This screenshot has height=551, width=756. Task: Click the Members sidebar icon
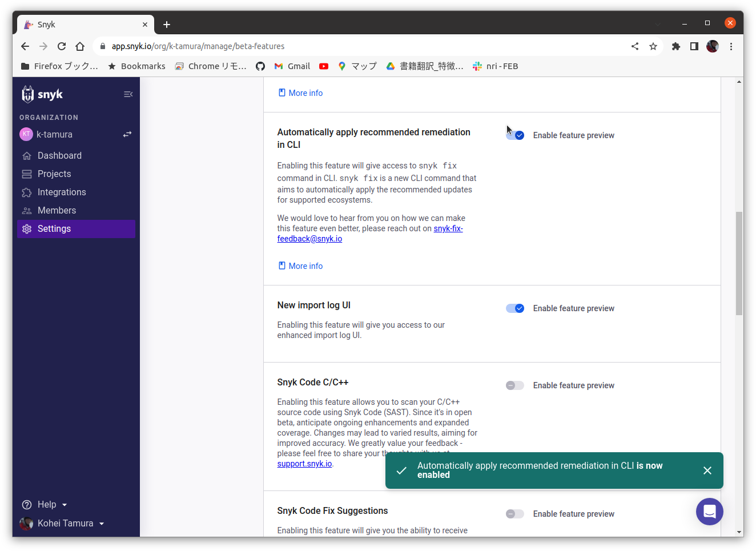point(27,210)
